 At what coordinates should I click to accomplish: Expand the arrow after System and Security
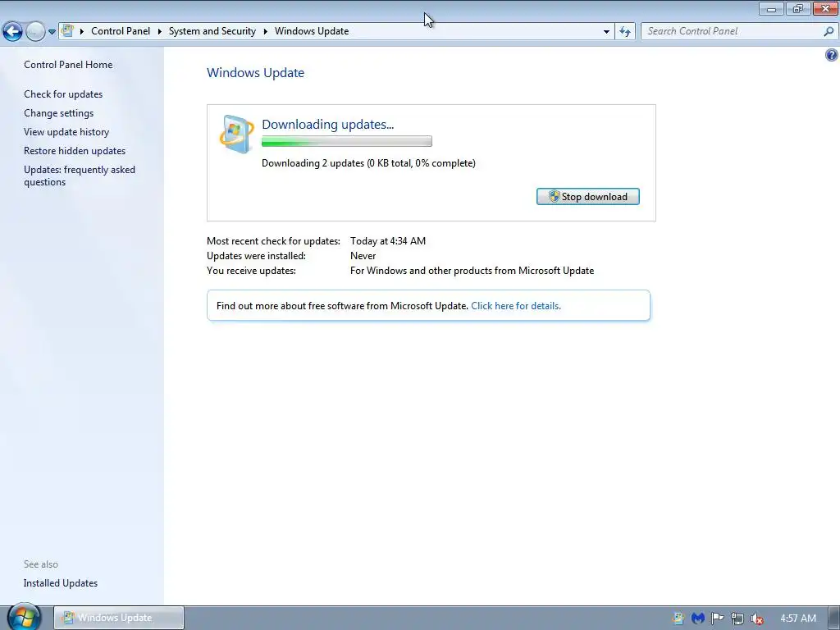(x=265, y=31)
